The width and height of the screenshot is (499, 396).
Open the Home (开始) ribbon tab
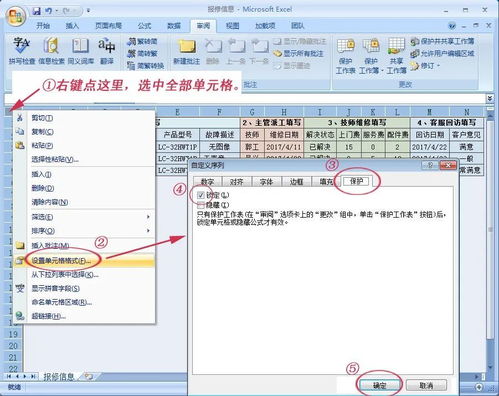[x=43, y=26]
